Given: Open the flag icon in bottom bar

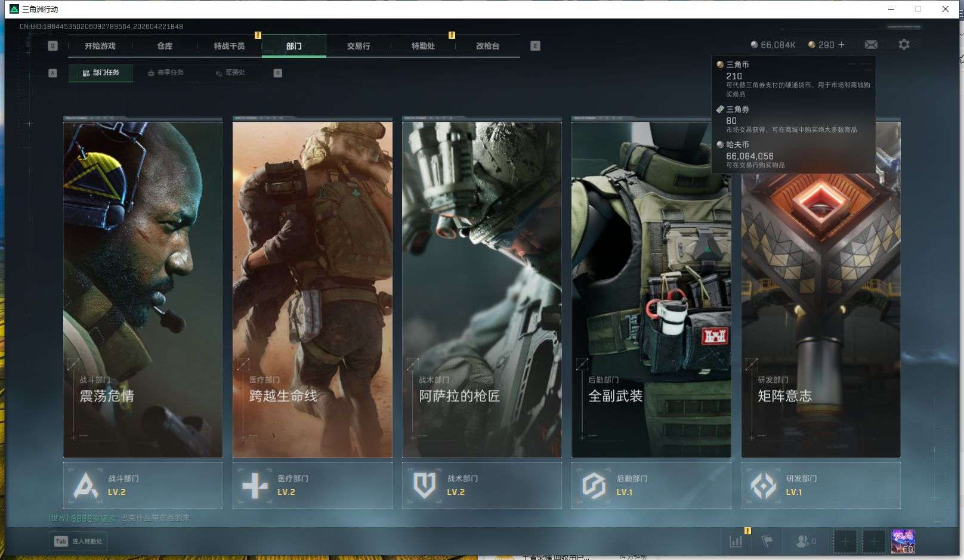Looking at the screenshot, I should (x=767, y=542).
